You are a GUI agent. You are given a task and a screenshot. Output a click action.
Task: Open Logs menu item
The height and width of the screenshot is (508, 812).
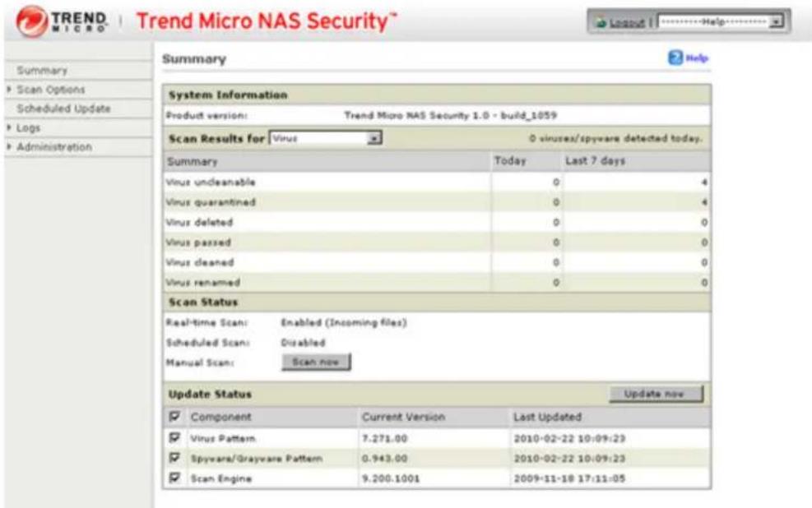click(x=28, y=127)
